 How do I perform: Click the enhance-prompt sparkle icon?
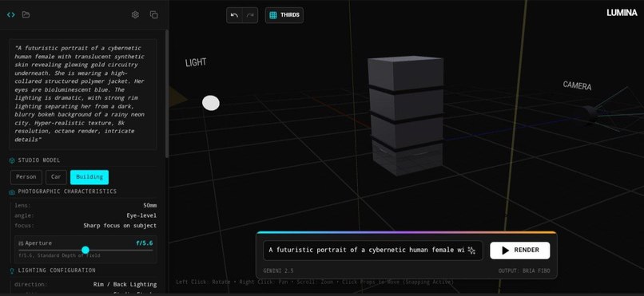471,250
